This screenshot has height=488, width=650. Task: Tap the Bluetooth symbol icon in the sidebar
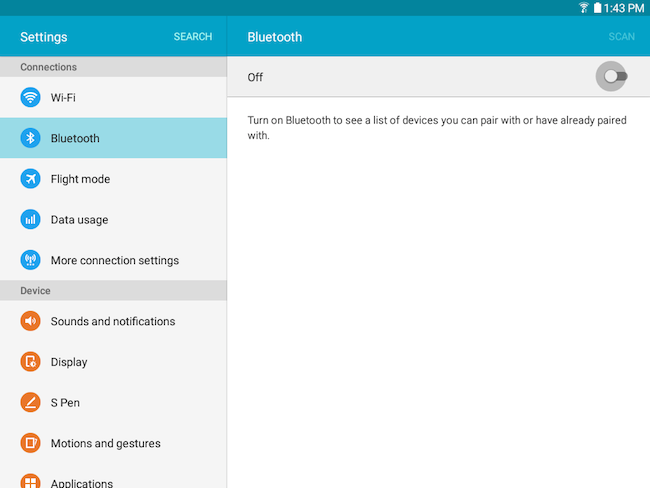tap(30, 138)
